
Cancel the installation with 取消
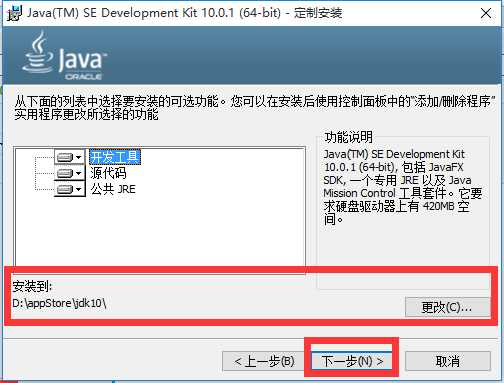pos(448,361)
